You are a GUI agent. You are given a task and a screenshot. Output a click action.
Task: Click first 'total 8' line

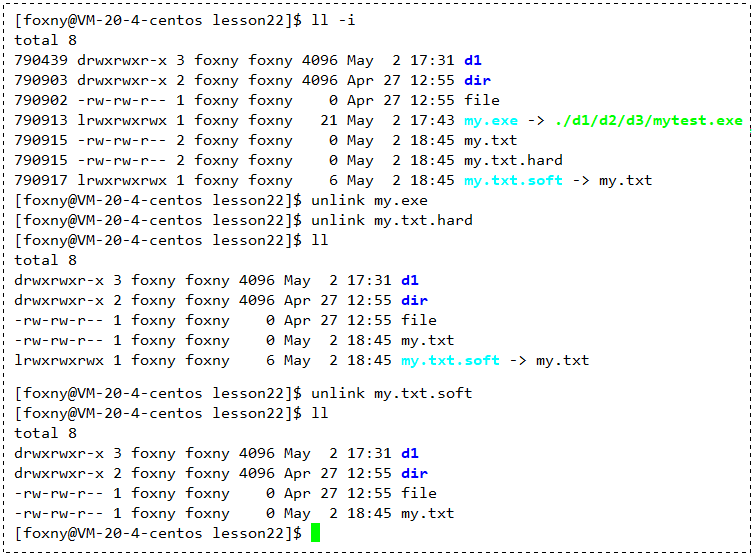click(45, 40)
